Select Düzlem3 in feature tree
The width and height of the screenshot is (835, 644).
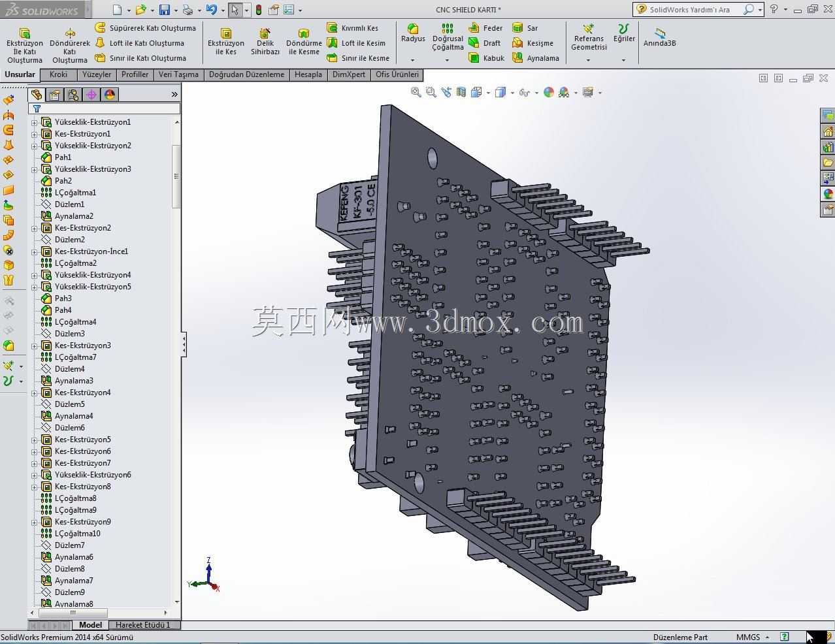[69, 334]
